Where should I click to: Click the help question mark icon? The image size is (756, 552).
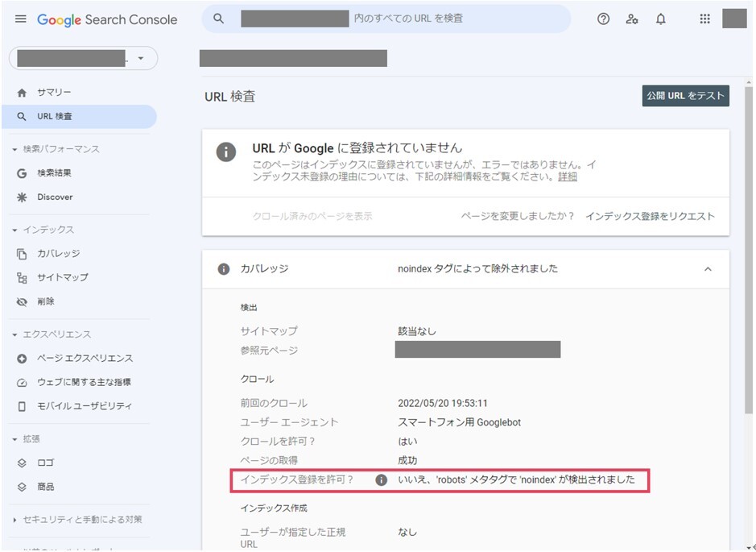(x=603, y=19)
